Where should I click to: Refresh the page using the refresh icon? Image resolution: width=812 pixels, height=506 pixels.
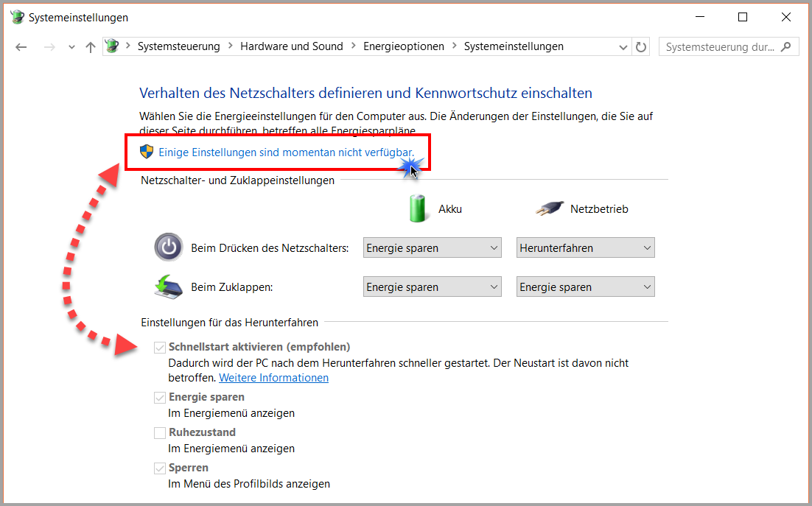tap(640, 46)
